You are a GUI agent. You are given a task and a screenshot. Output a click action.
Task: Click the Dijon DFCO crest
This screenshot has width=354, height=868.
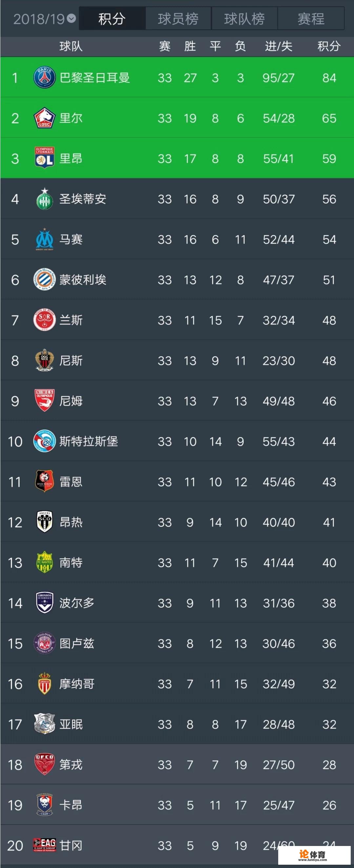click(44, 764)
